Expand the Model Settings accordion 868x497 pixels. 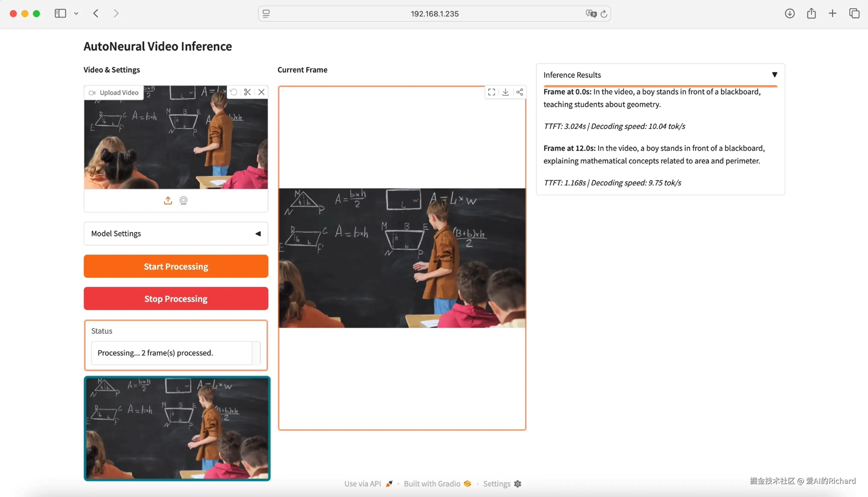tap(176, 234)
